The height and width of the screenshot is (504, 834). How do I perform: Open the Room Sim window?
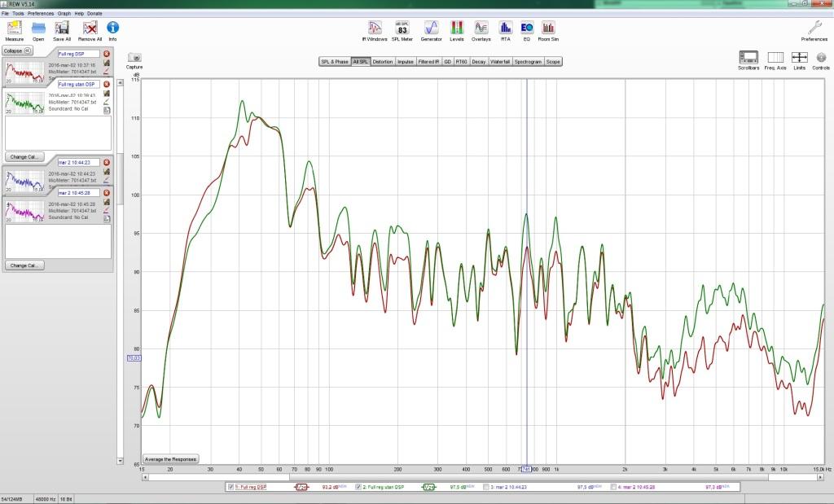coord(548,30)
